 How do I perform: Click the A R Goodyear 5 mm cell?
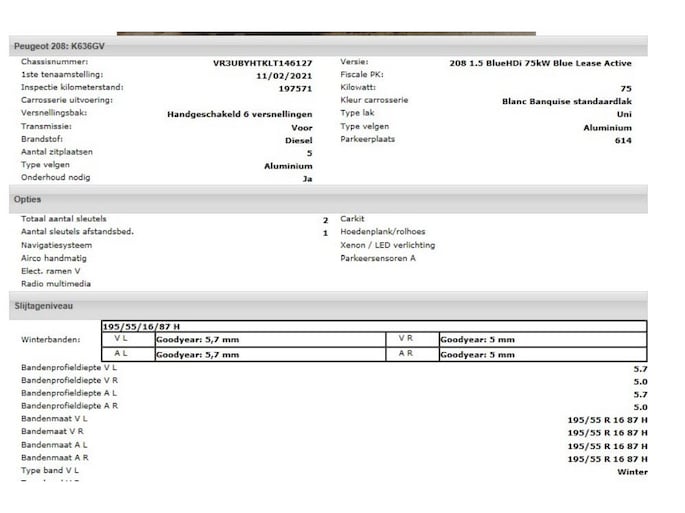pyautogui.click(x=477, y=354)
